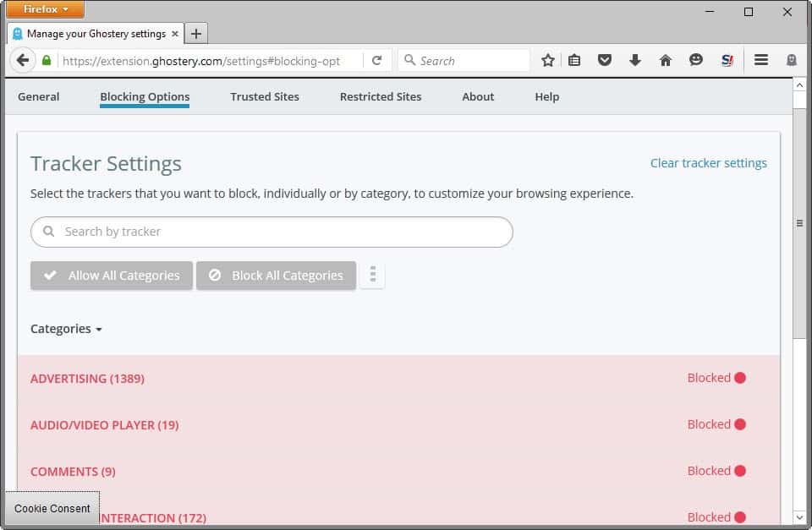
Task: Reload the page with the refresh icon
Action: tap(377, 61)
